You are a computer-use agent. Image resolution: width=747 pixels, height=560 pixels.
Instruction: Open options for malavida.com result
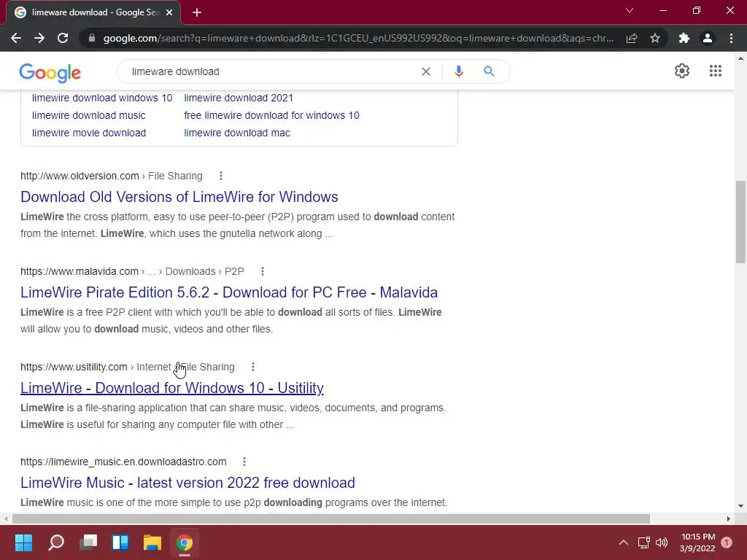(263, 271)
